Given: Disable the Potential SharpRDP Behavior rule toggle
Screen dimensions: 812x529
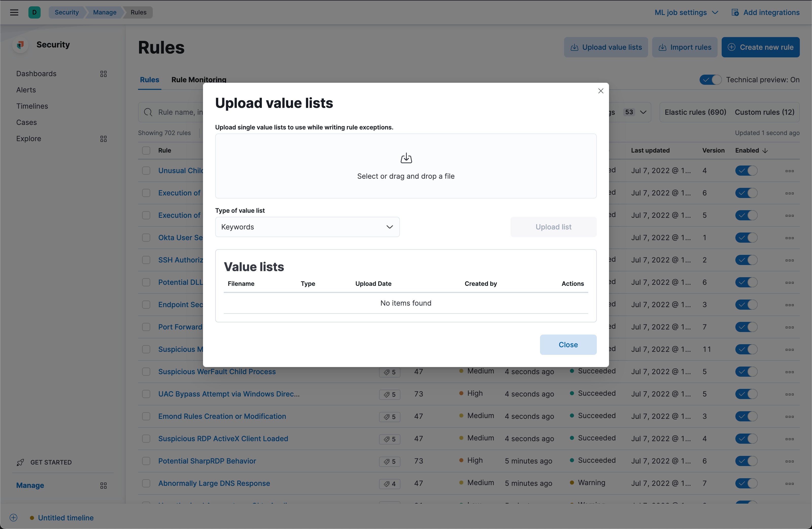Looking at the screenshot, I should (x=746, y=461).
